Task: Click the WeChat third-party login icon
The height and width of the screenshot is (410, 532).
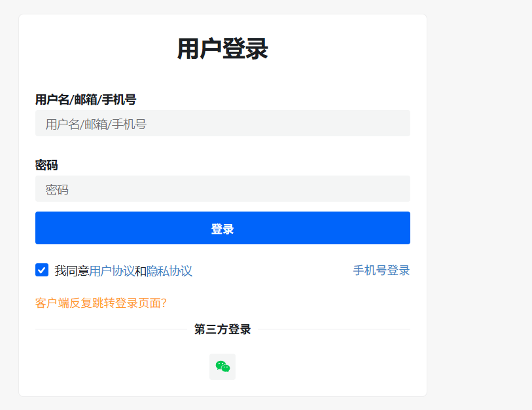Action: (222, 367)
